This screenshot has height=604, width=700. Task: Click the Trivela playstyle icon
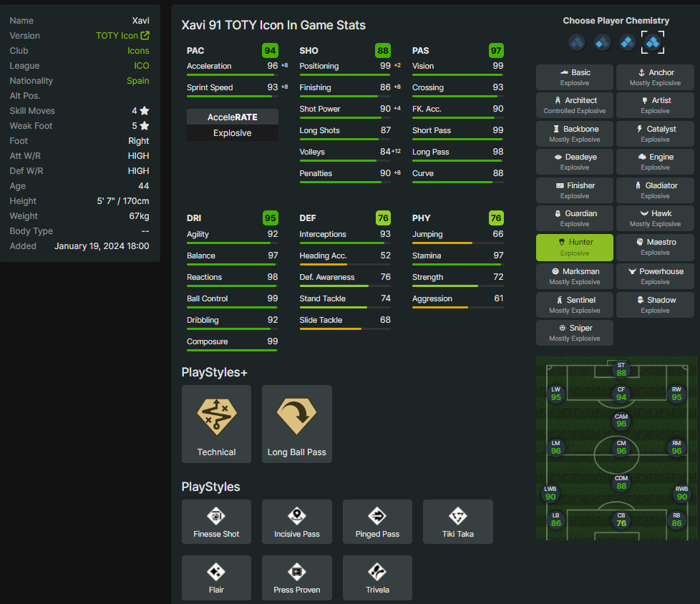377,572
